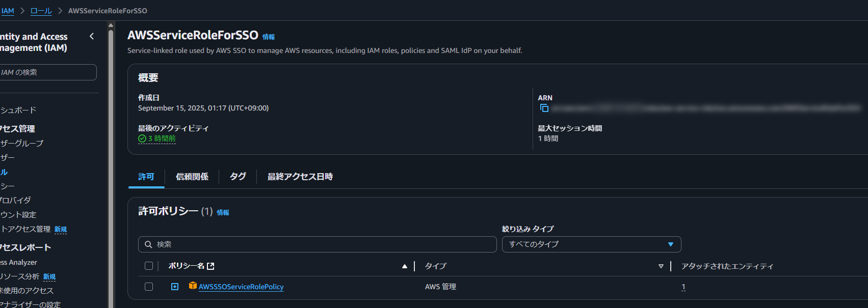Open the AWSSSOServiceRolePolicy link
The height and width of the screenshot is (308, 868).
pyautogui.click(x=241, y=287)
